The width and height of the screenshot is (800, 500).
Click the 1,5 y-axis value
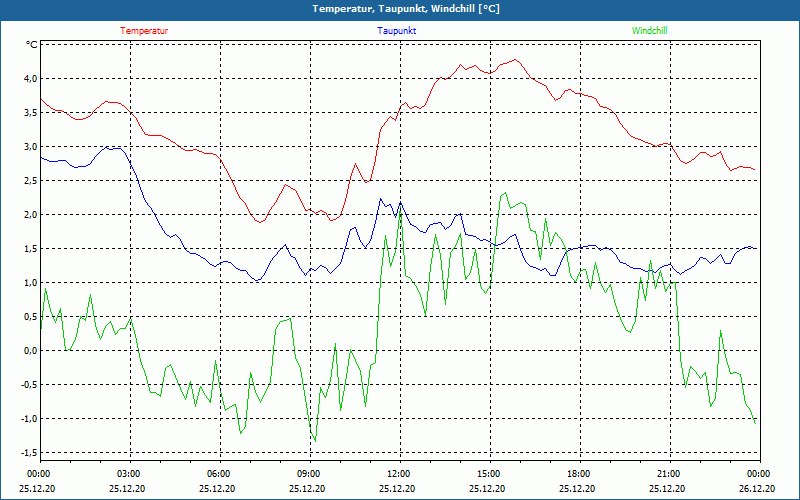[30, 248]
